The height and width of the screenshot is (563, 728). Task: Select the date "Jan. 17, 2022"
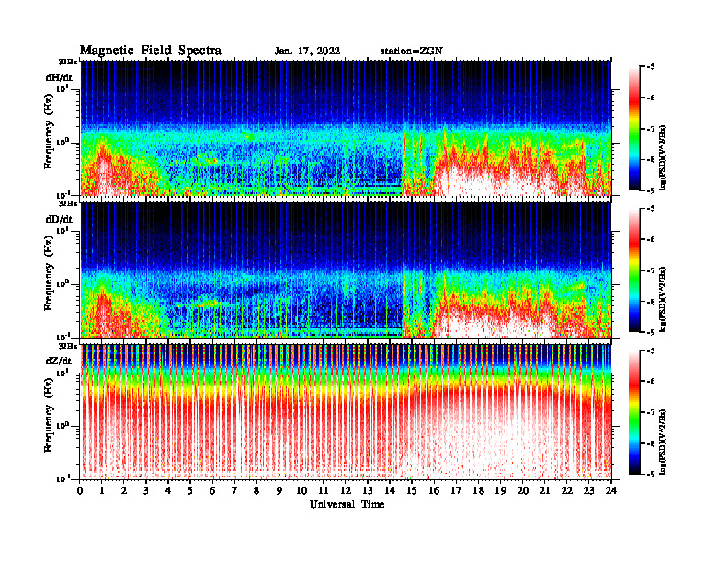click(307, 52)
